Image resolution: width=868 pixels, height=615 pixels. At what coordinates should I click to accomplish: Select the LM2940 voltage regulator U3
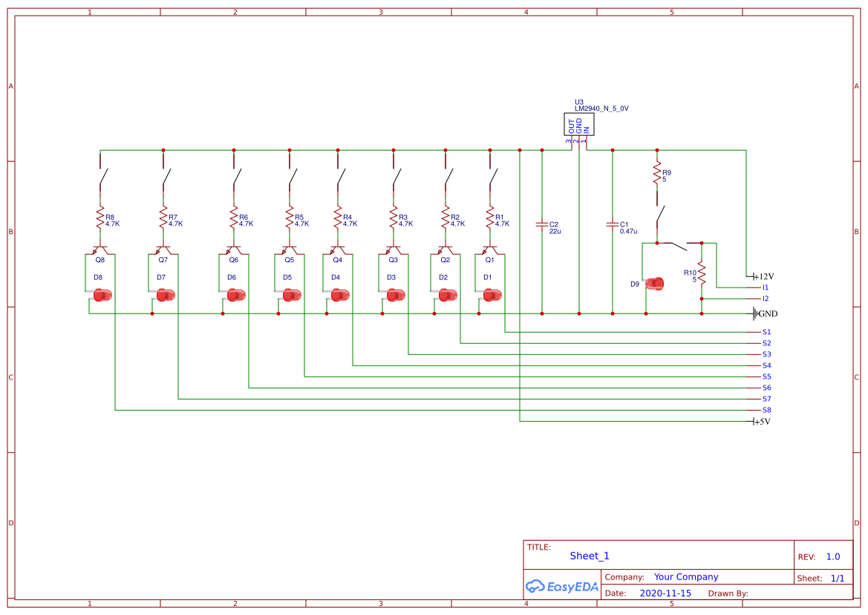(x=578, y=124)
